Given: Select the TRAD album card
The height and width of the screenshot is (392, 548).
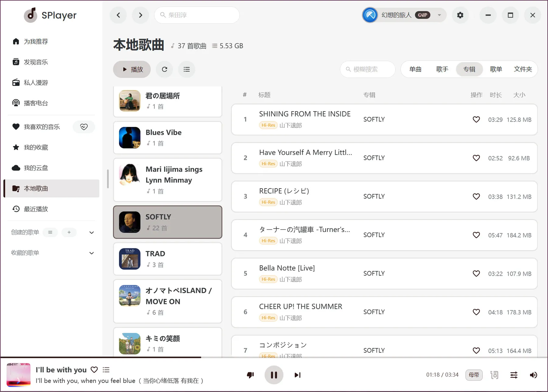Looking at the screenshot, I should (167, 259).
